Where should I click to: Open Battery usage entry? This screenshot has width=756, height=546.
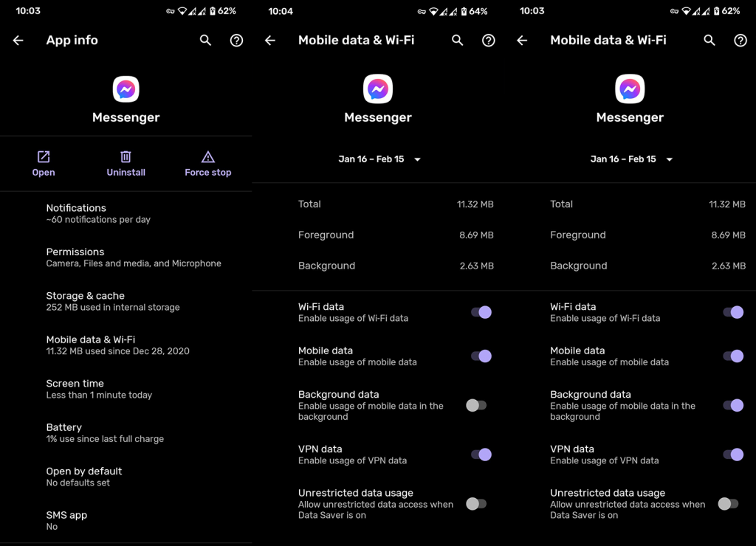(126, 433)
